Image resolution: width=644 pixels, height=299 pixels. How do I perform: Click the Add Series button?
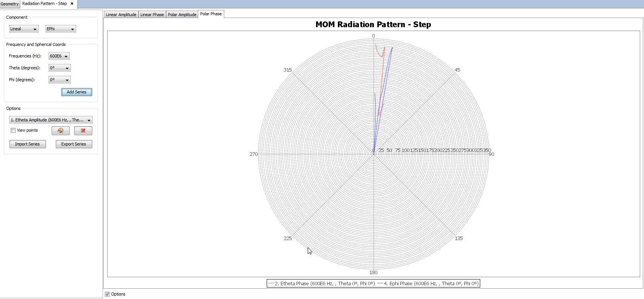77,92
